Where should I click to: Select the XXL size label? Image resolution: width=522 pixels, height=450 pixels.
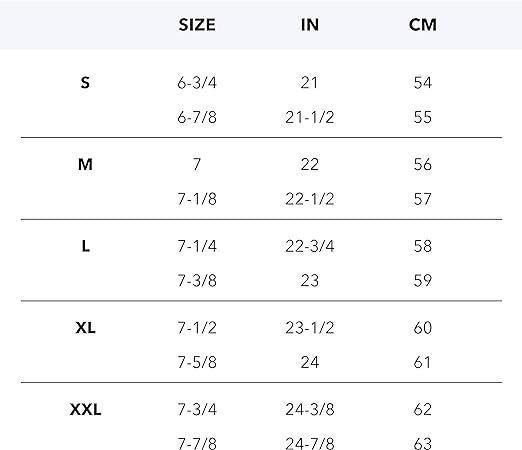pos(86,410)
